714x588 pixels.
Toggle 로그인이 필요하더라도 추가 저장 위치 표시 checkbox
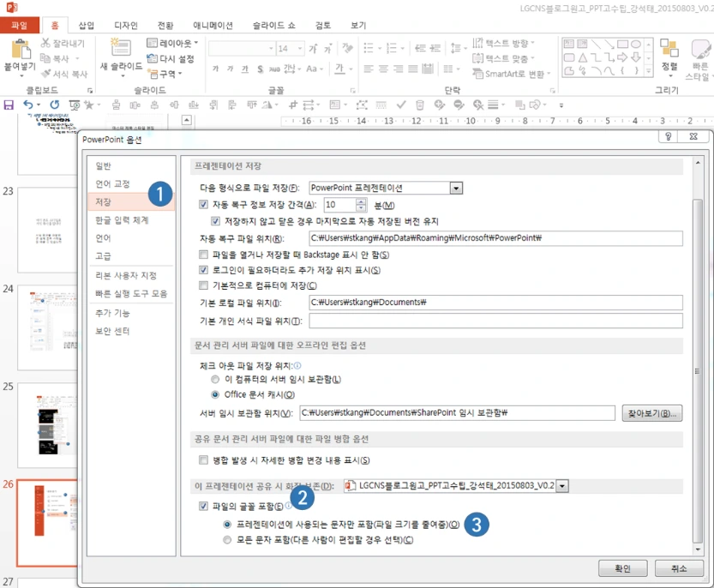pyautogui.click(x=203, y=270)
